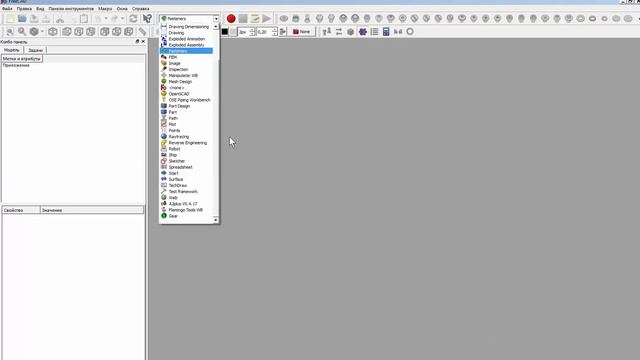Open the Macros editor icon
The image size is (640, 360).
[x=255, y=19]
